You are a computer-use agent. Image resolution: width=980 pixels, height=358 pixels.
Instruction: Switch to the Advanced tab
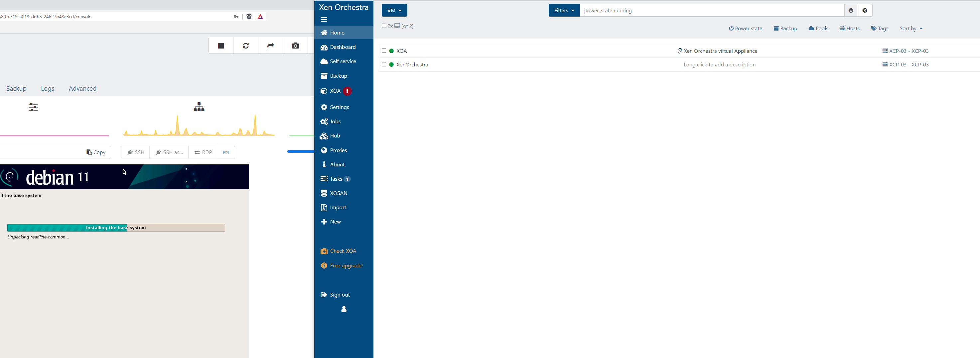(x=82, y=89)
